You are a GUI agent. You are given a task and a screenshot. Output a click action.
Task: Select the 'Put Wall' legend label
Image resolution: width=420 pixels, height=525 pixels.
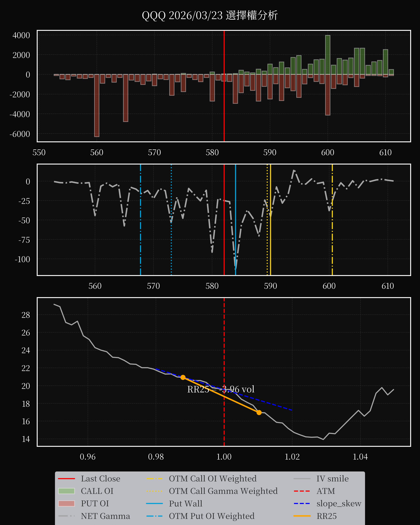[x=186, y=504]
